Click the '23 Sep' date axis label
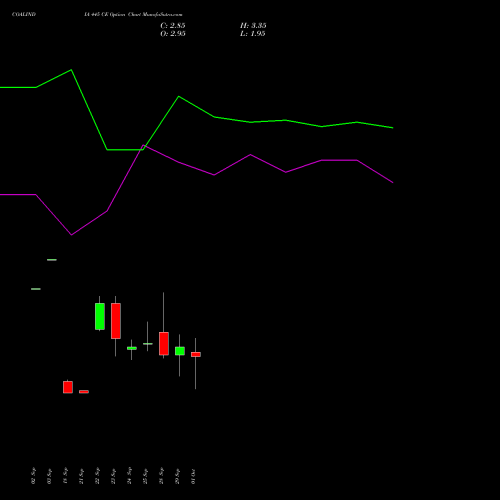 (113, 476)
